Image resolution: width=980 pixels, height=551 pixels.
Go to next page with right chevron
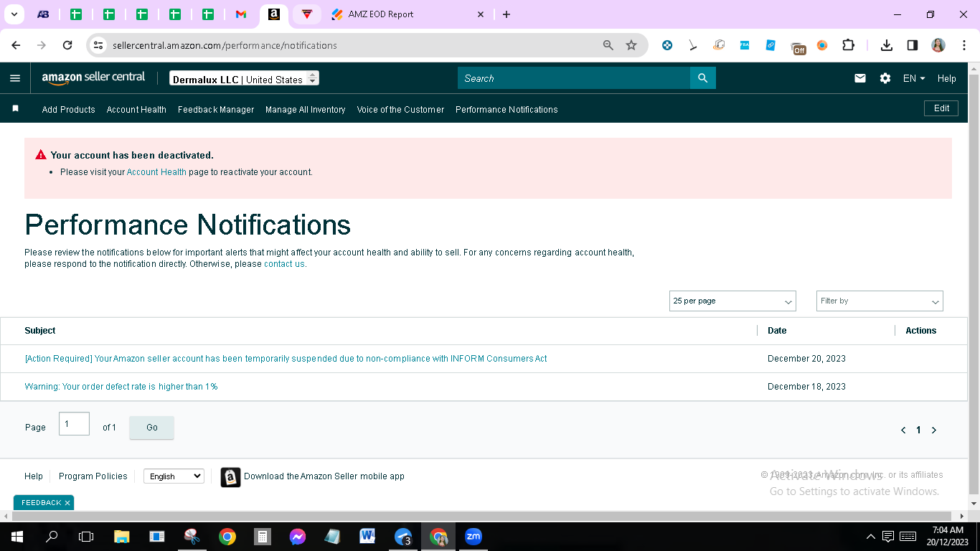click(934, 430)
